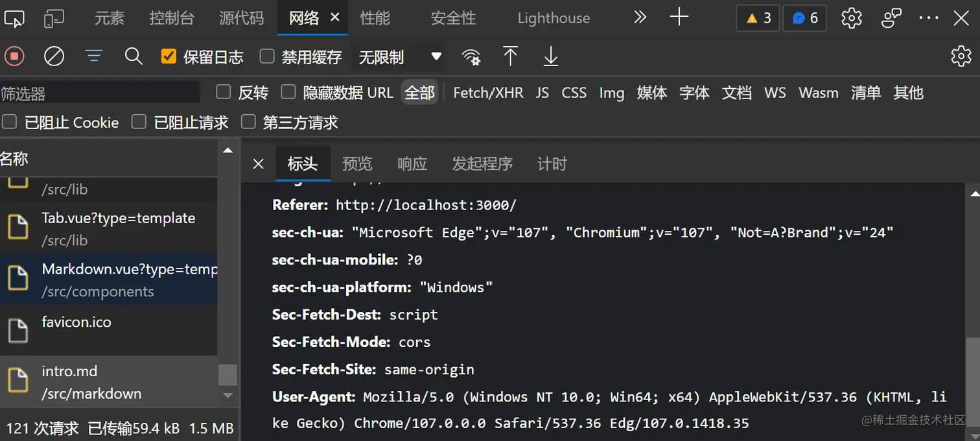Open the customize DevTools ellipsis menu
Screen dimensions: 980x441
click(x=929, y=18)
